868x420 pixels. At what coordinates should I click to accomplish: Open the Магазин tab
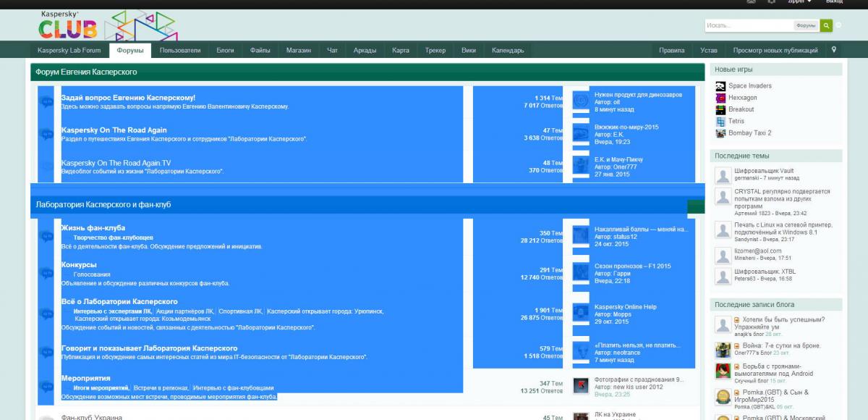point(298,51)
